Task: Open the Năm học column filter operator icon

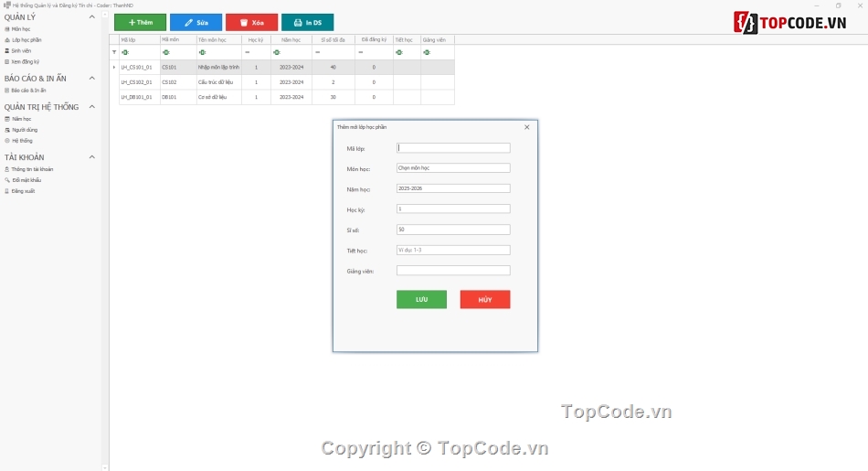Action: 277,52
